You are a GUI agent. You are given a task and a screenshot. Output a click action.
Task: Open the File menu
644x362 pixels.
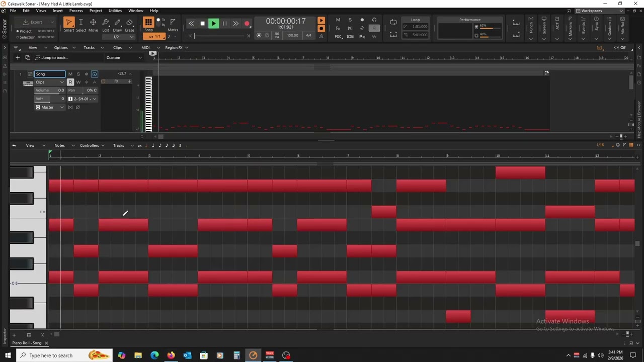[x=13, y=11]
